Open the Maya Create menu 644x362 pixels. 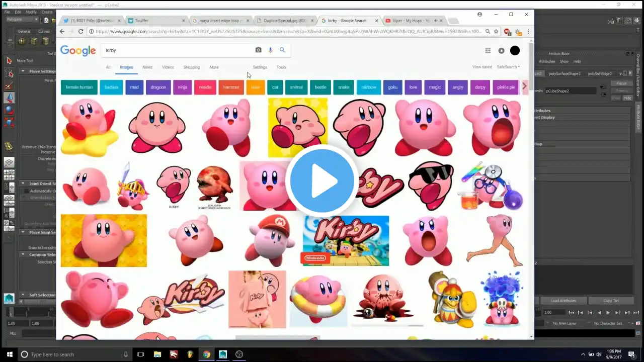coord(47,12)
